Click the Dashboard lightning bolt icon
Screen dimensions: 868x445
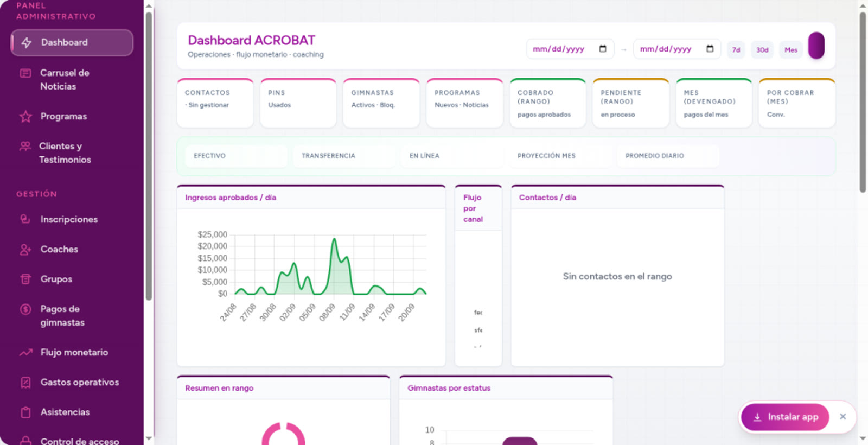26,42
